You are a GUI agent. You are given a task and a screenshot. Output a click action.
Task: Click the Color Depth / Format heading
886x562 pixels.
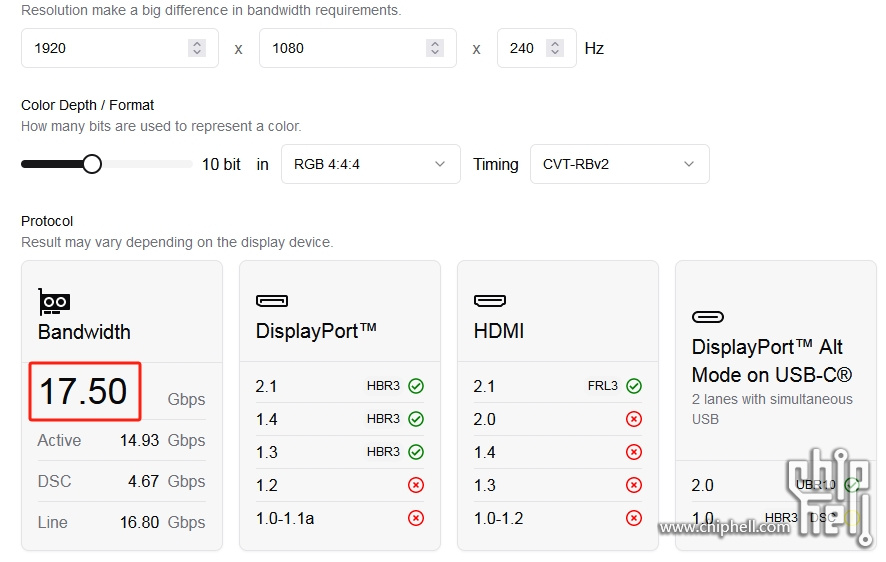(87, 105)
